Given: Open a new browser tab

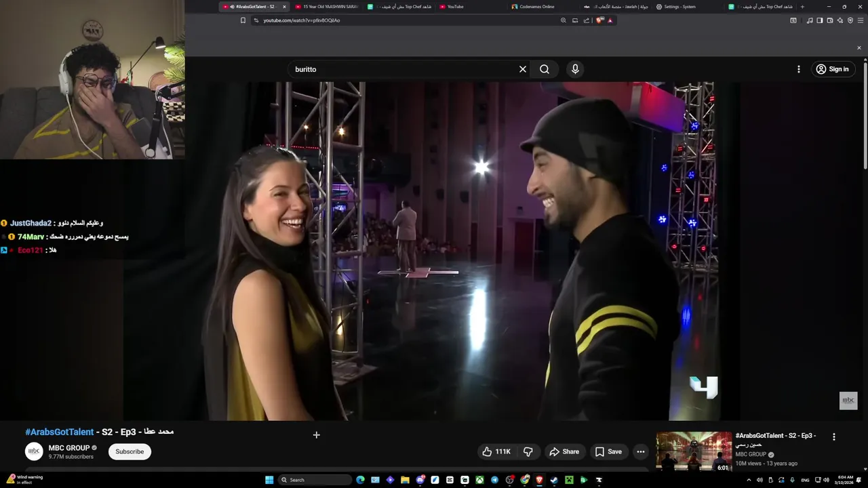Looking at the screenshot, I should point(802,7).
